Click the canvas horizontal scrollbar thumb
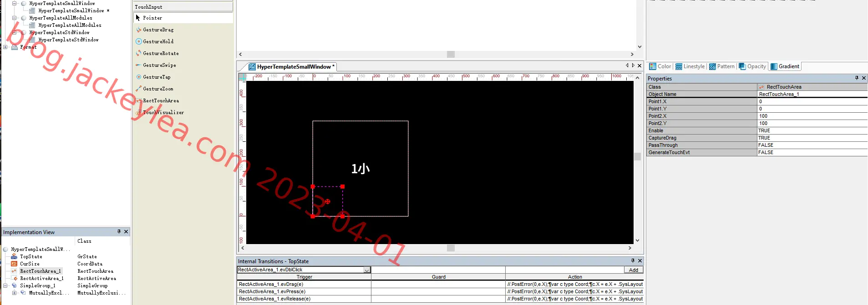The height and width of the screenshot is (305, 868). (x=451, y=248)
